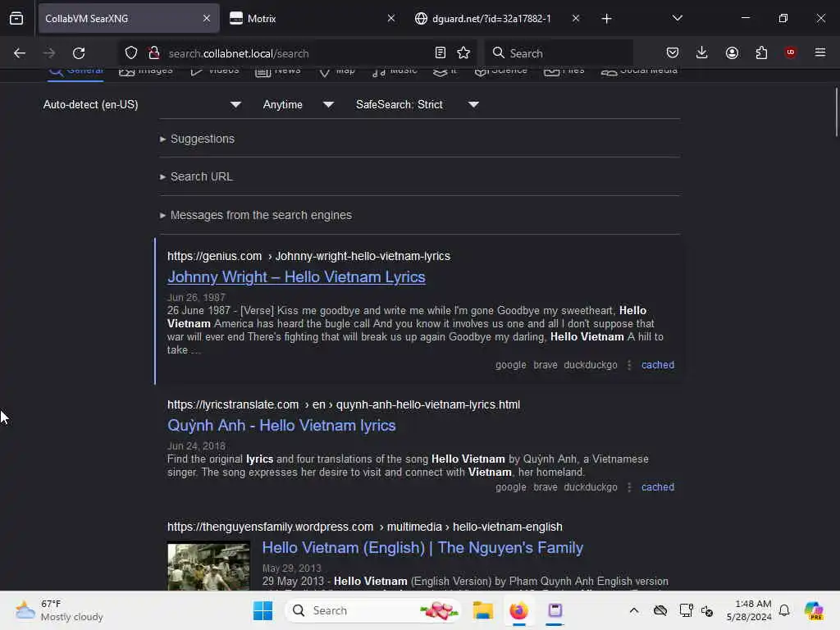
Task: Select the CollabVM SearXNG tab
Action: click(x=129, y=18)
